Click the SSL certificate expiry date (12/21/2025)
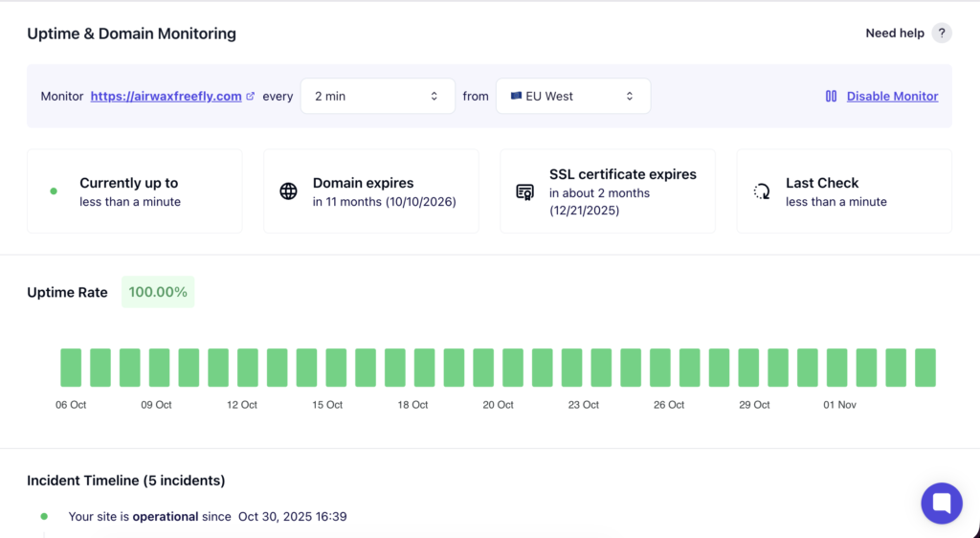This screenshot has width=980, height=538. tap(585, 211)
